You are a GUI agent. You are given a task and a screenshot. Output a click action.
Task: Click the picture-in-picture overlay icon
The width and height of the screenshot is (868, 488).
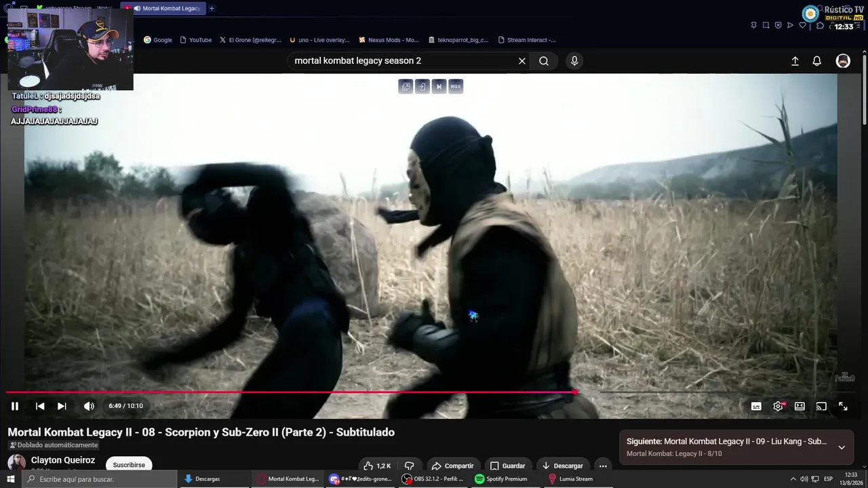point(406,86)
